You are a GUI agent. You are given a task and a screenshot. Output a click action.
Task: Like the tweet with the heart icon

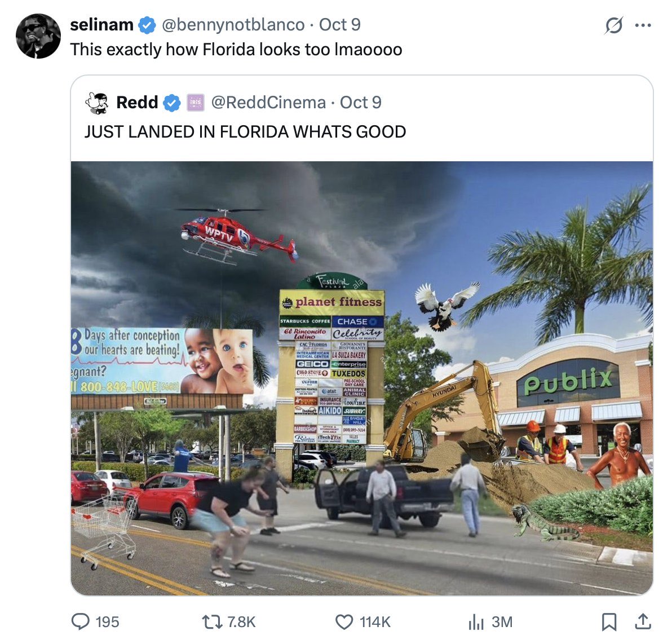tap(344, 621)
